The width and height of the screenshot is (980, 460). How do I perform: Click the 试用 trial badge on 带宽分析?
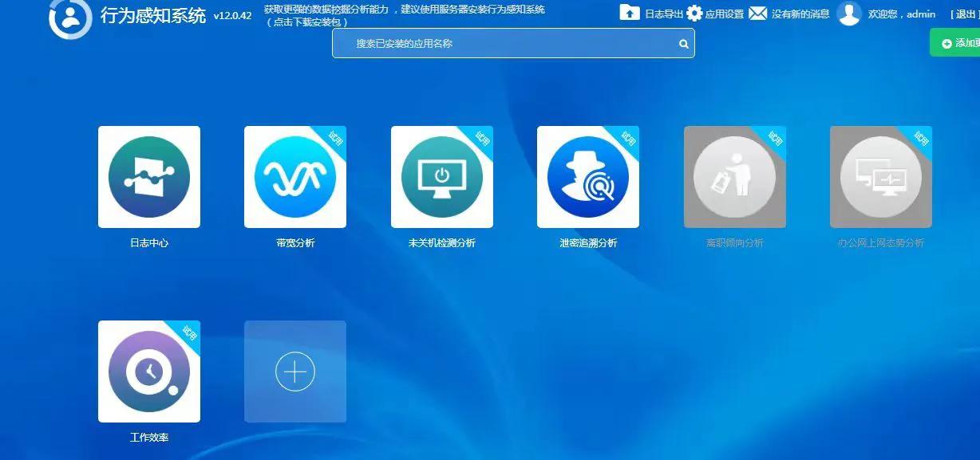338,138
